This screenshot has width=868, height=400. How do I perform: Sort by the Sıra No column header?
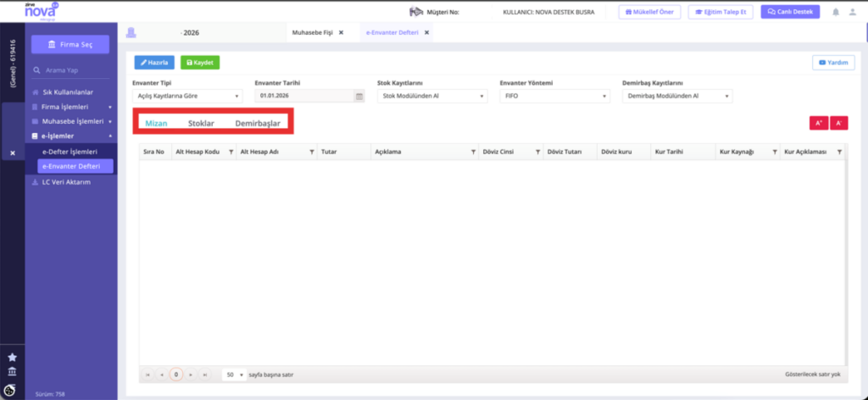click(154, 152)
